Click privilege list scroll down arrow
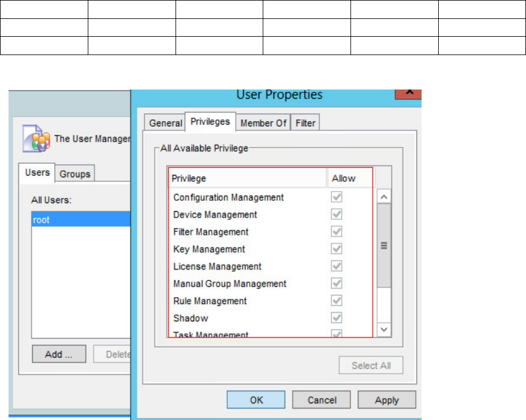Screen dimensions: 526x420 point(384,329)
